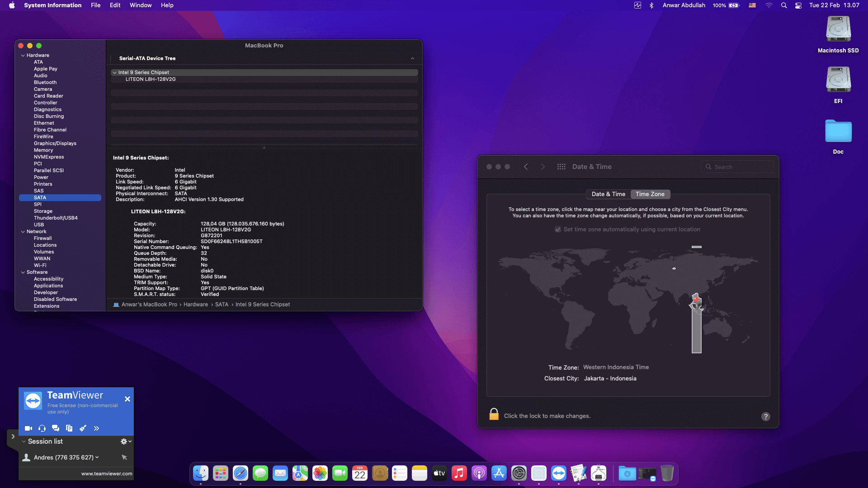Screen dimensions: 868x488
Task: Collapse TeamViewer panel with side arrow
Action: (x=13, y=436)
